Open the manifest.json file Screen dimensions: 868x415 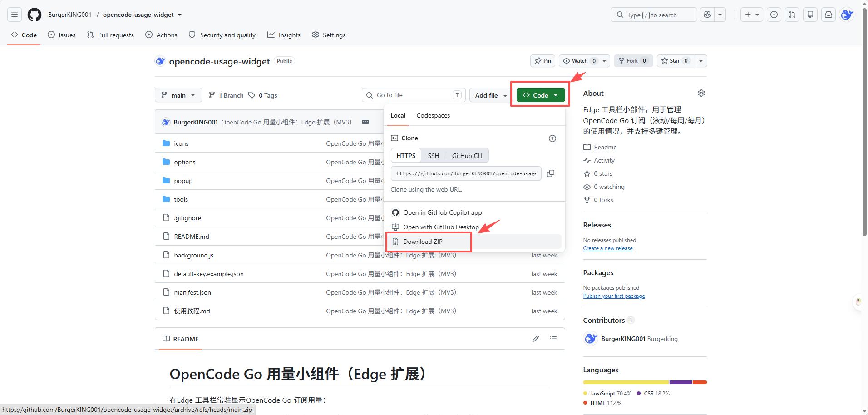coord(192,292)
